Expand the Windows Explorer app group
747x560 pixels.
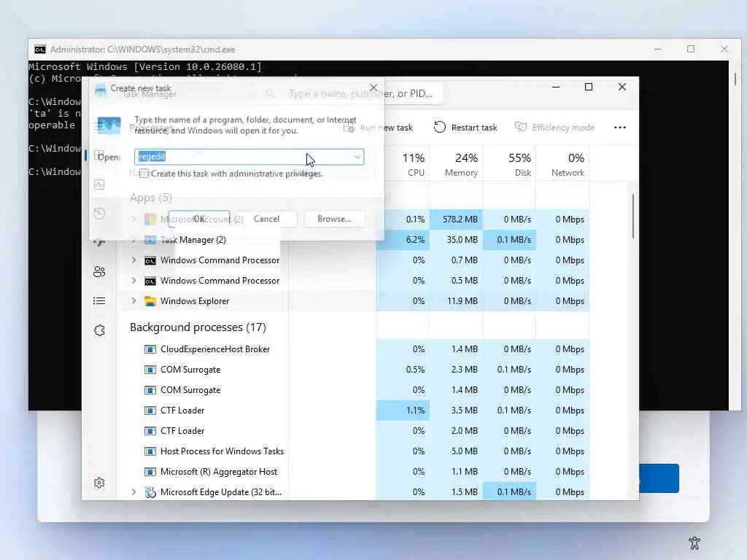click(134, 301)
